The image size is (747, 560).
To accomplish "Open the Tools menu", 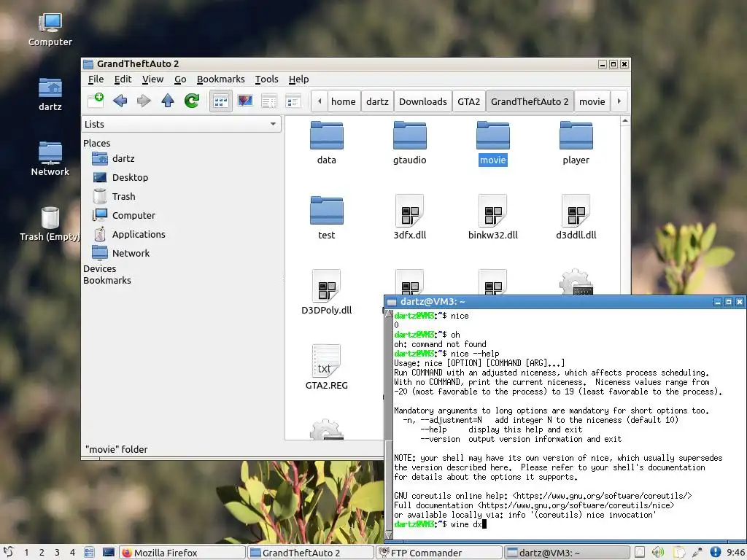I will 266,79.
